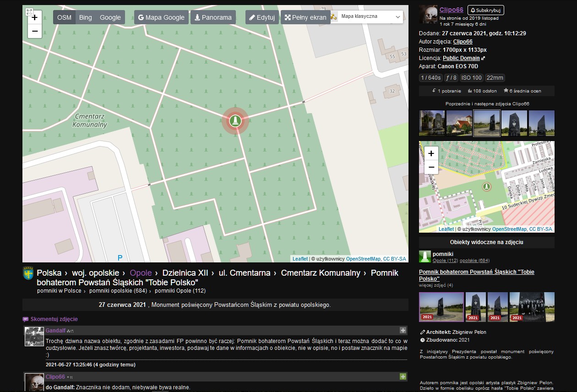
Task: Click the green plus on Clipo66's comment
Action: click(403, 376)
